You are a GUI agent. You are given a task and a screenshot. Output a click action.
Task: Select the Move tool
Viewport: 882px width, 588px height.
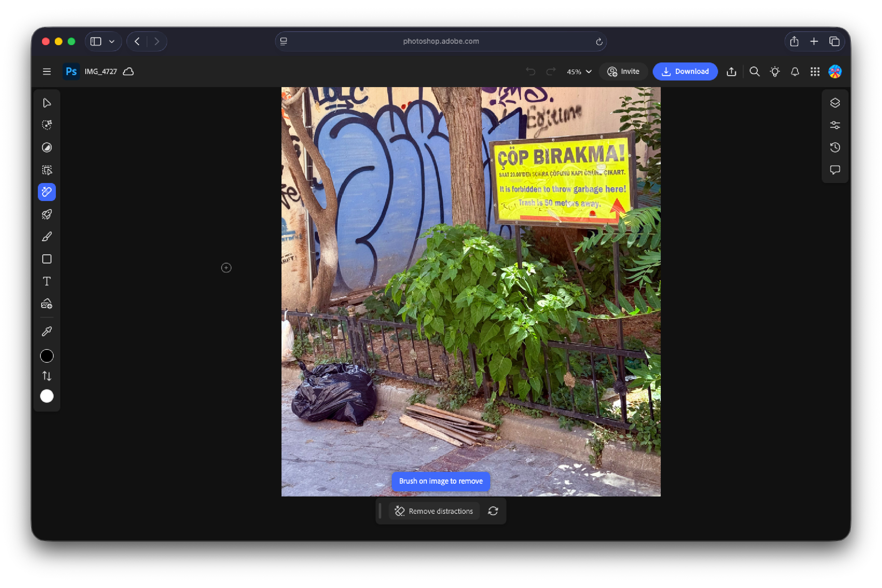47,103
